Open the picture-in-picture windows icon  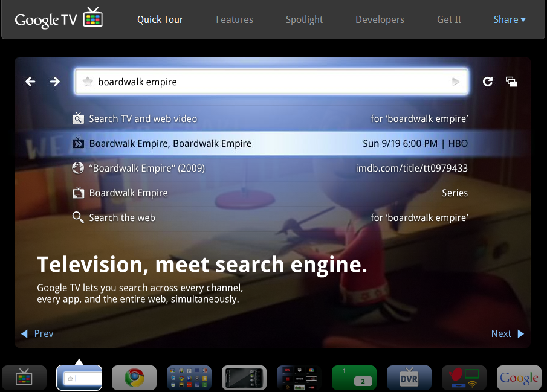[x=511, y=82]
